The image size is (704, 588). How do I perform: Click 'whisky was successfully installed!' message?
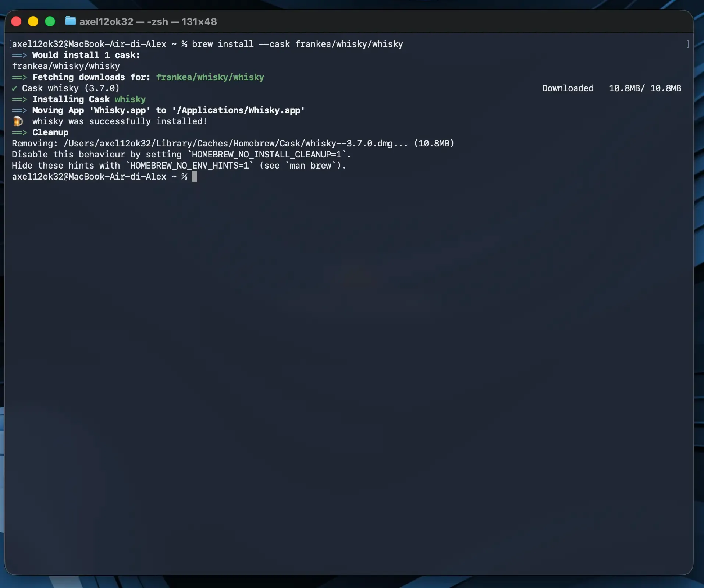pyautogui.click(x=120, y=121)
